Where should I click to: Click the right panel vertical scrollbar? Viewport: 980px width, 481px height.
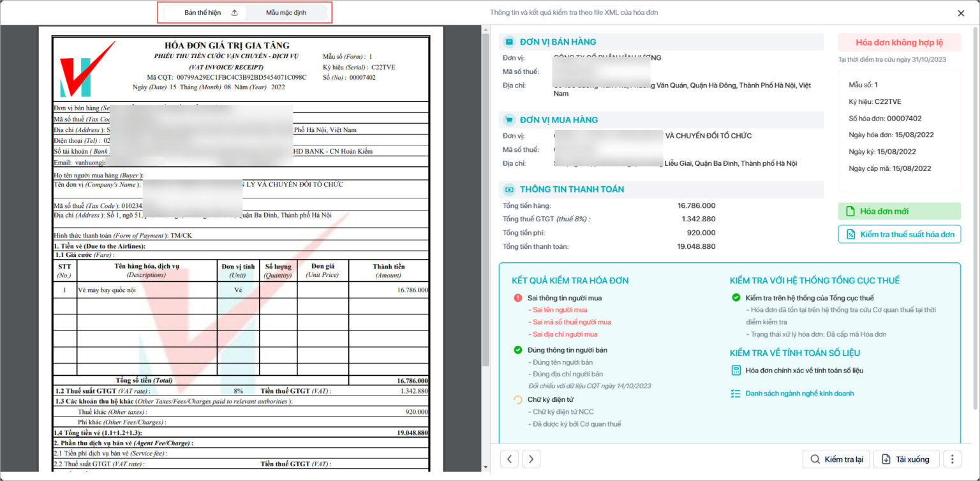[x=976, y=217]
